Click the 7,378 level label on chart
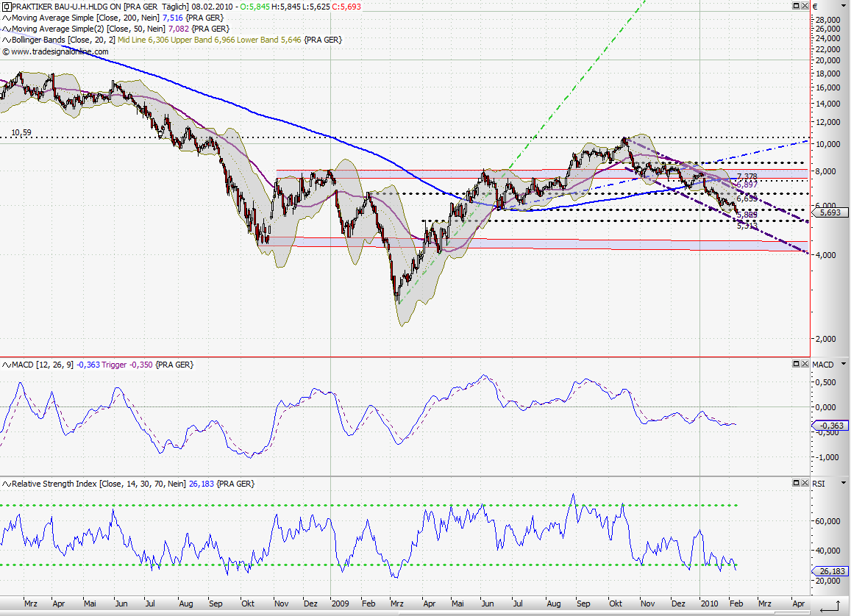The width and height of the screenshot is (851, 616). pos(747,176)
